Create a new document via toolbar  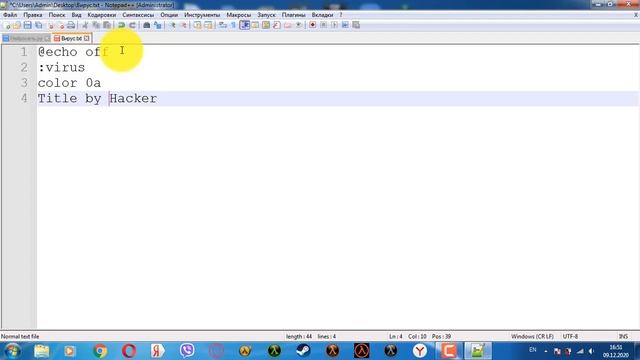pos(7,25)
